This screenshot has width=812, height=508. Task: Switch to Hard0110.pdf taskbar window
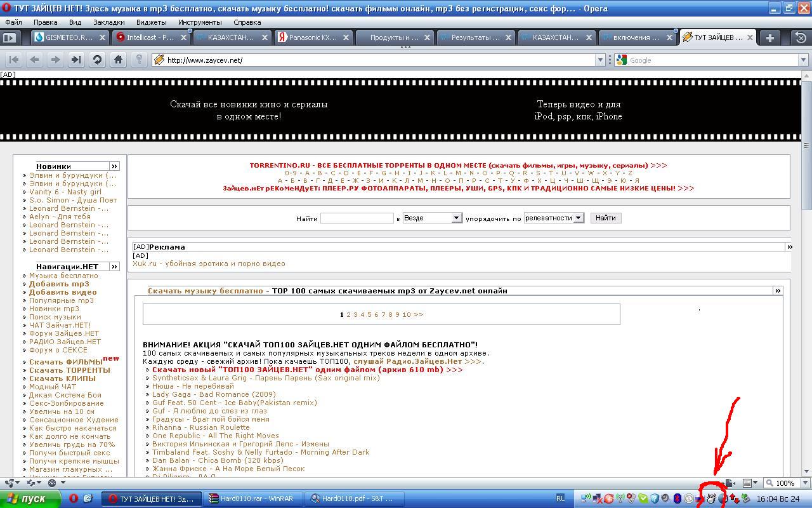click(355, 498)
